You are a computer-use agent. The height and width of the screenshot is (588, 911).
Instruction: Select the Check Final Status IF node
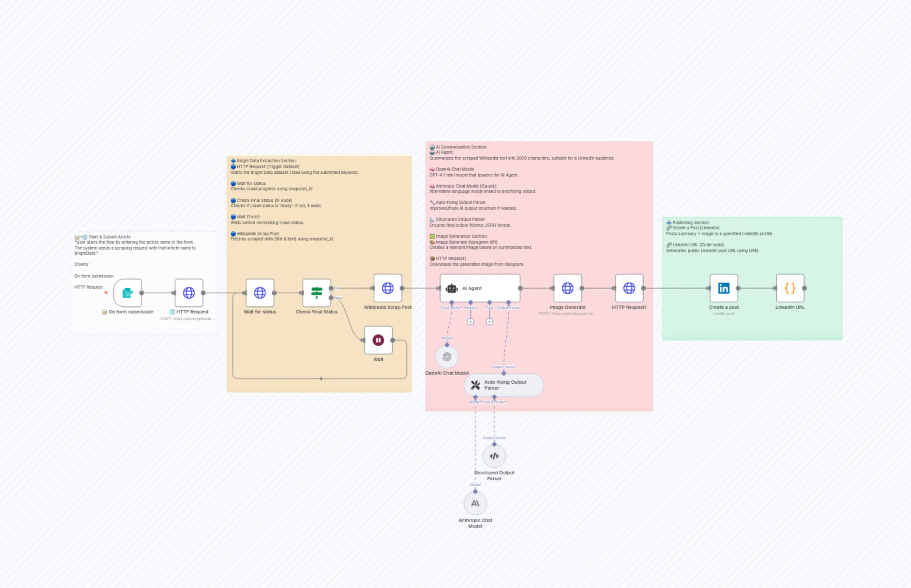tap(316, 293)
